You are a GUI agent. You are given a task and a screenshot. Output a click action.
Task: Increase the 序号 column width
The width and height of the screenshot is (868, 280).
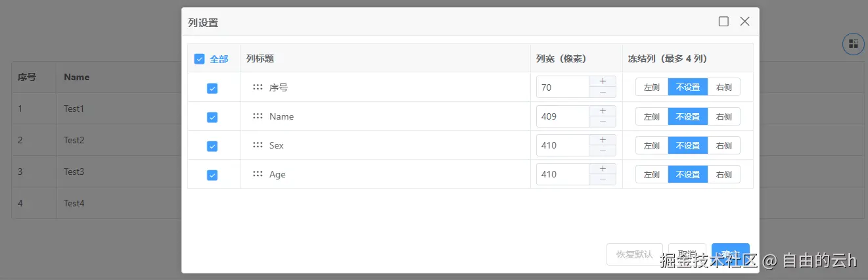(x=603, y=82)
